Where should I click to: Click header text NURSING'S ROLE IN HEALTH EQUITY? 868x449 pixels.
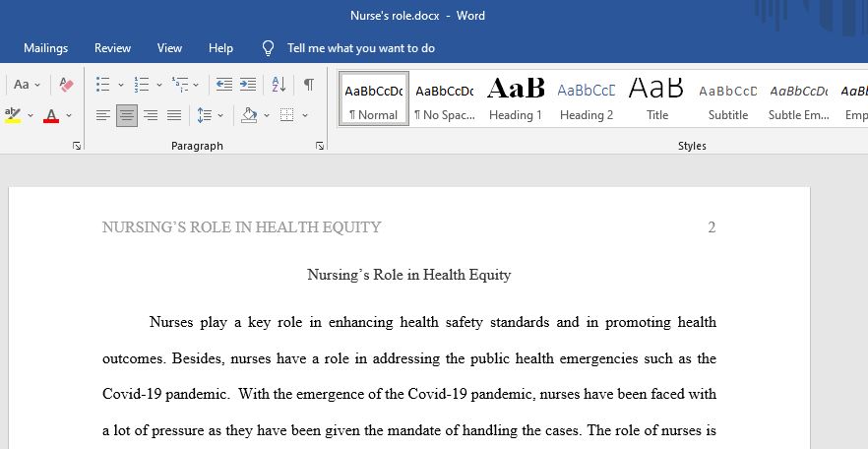coord(241,227)
